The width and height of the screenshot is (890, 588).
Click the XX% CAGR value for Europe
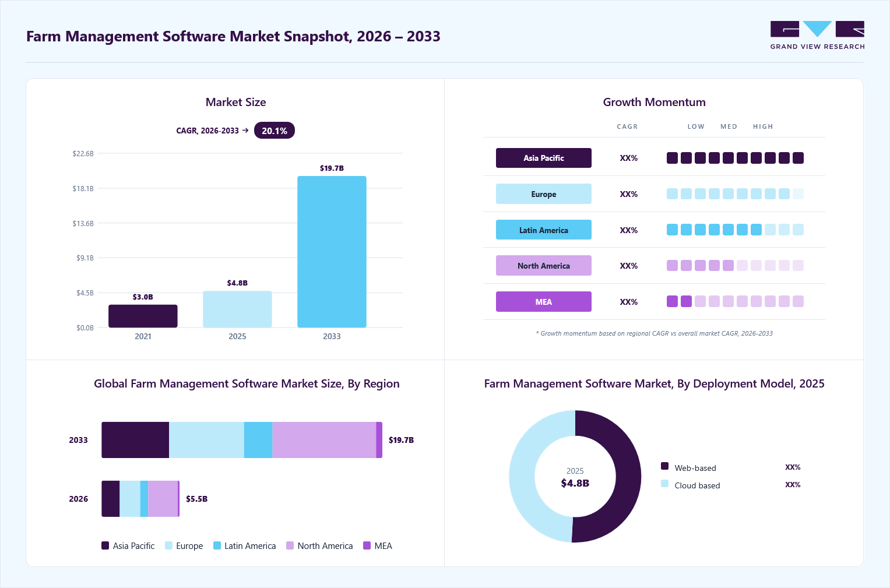[628, 194]
